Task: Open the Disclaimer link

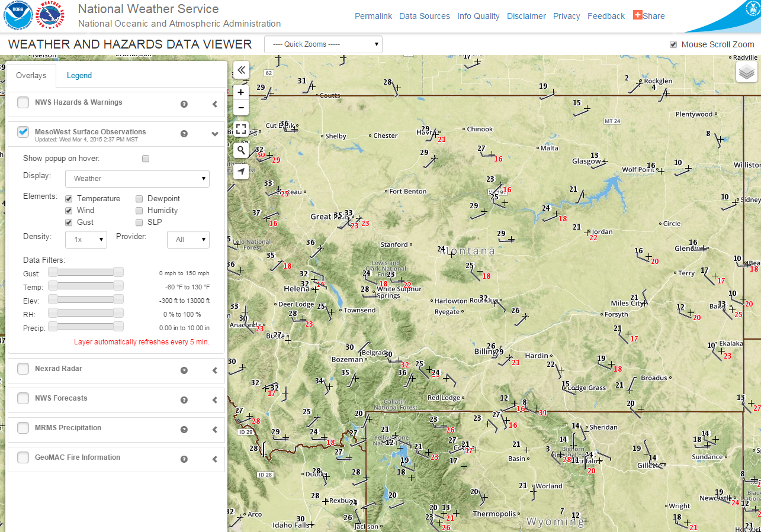Action: (526, 16)
